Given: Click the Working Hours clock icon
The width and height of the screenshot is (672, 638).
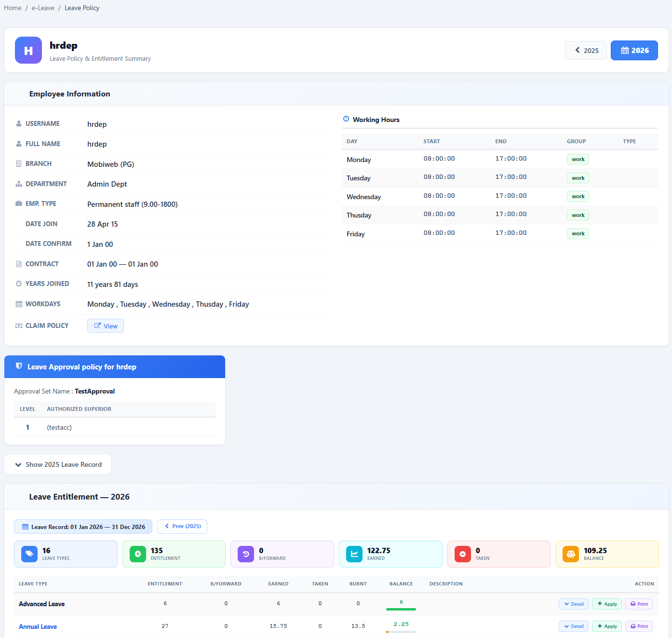Looking at the screenshot, I should 346,119.
